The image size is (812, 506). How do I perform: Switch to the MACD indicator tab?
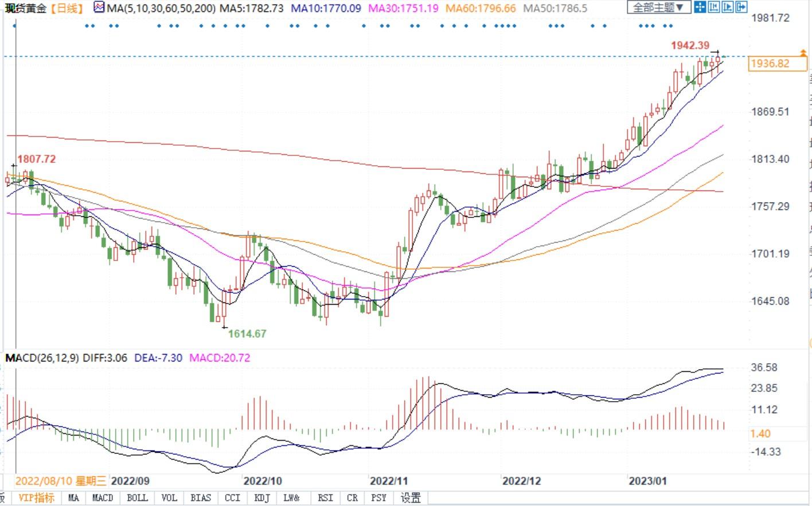103,498
